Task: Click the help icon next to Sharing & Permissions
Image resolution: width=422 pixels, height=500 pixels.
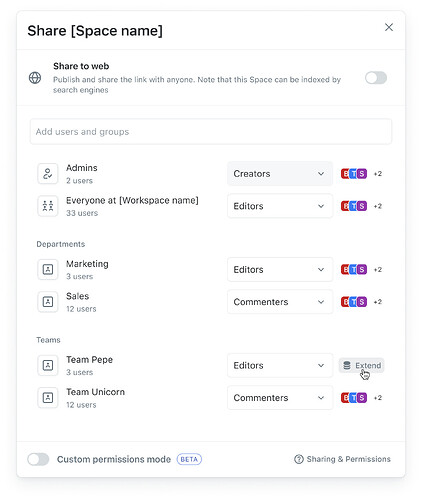Action: pos(299,459)
